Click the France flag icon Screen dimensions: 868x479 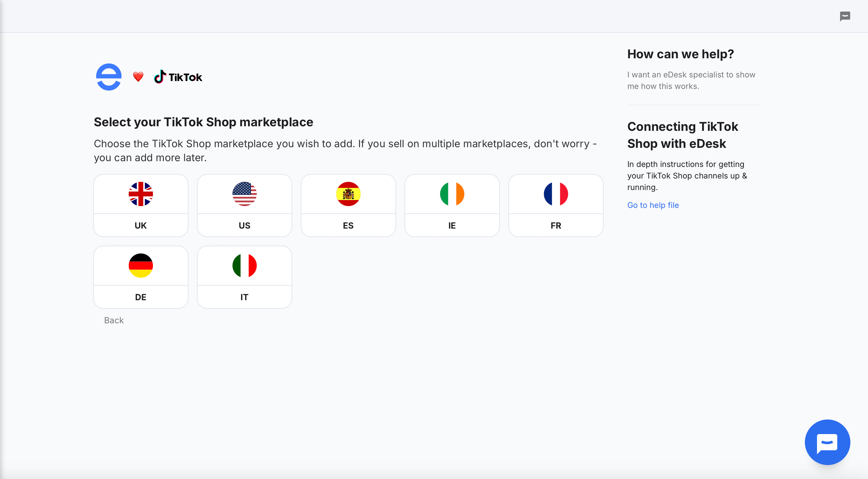tap(556, 194)
